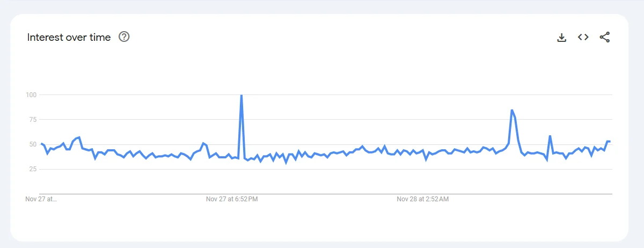Click the rightmost end of the trend line
The image size is (644, 248).
610,141
